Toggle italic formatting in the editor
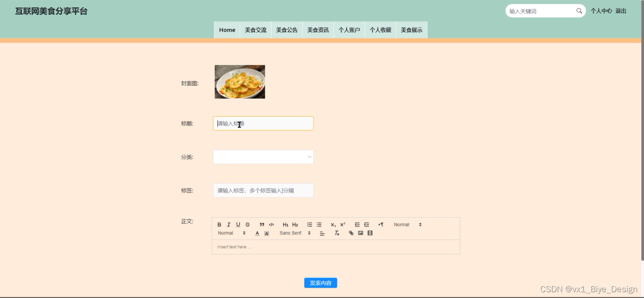 (229, 225)
